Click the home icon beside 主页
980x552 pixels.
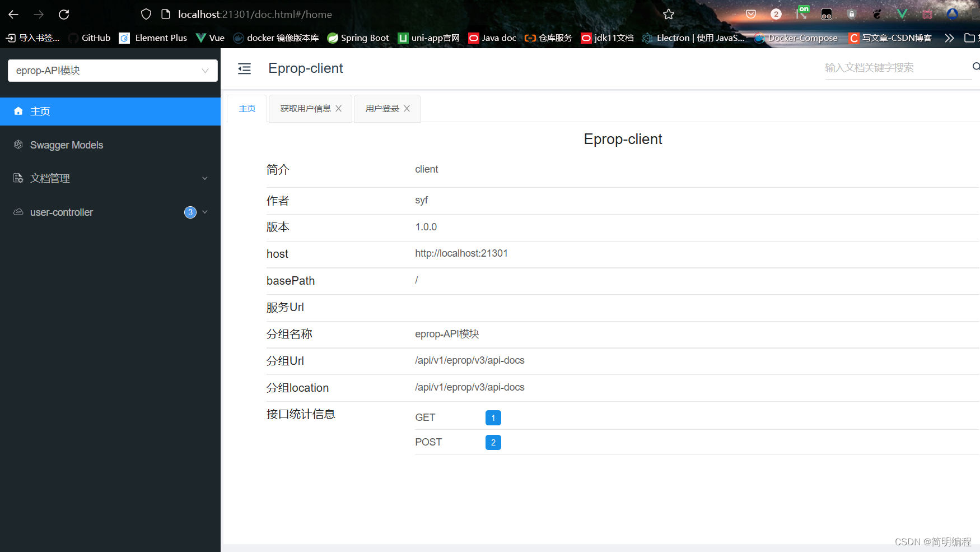coord(18,111)
